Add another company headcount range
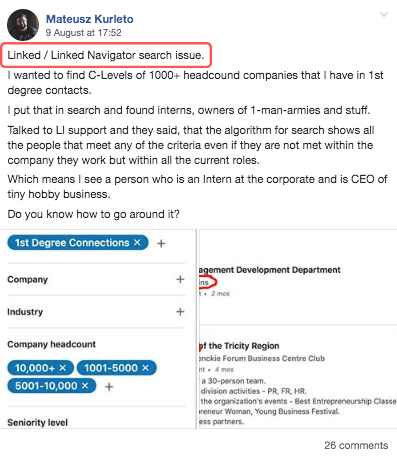This screenshot has height=460, width=397. click(109, 387)
